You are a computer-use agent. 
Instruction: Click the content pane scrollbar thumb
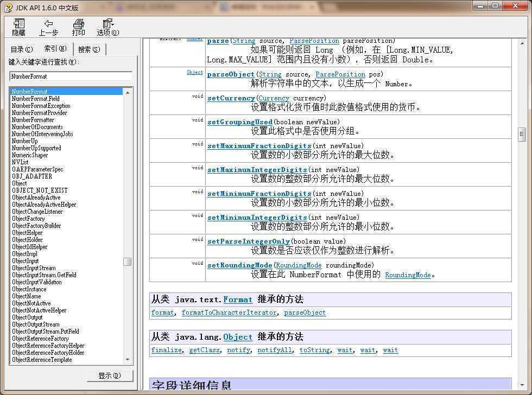[x=522, y=135]
